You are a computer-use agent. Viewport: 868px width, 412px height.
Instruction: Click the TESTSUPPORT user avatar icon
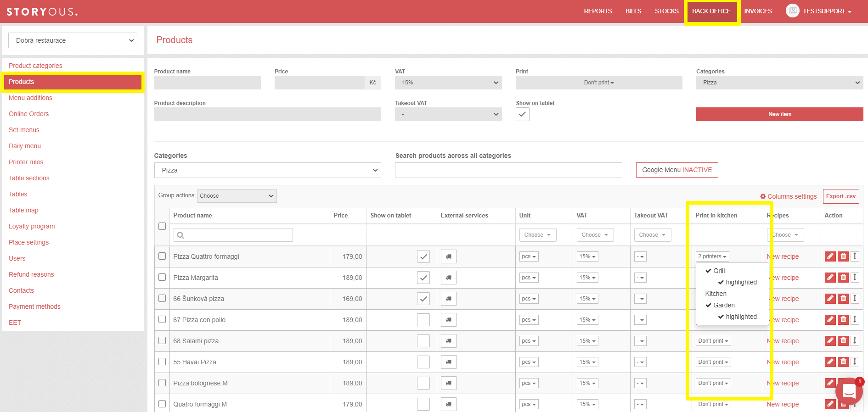(x=793, y=11)
